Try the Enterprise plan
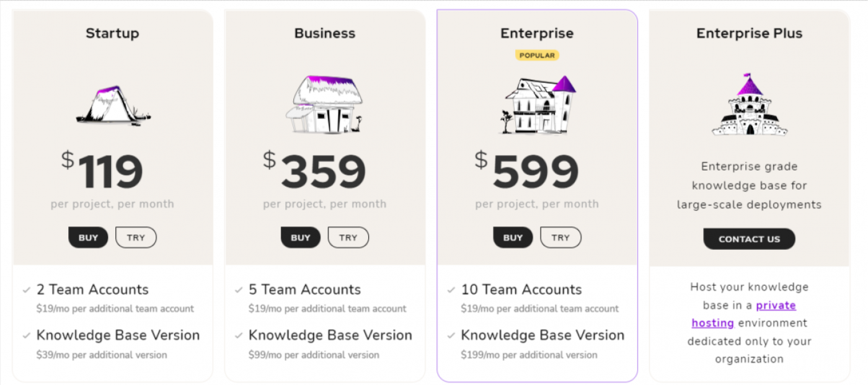The width and height of the screenshot is (868, 385). click(560, 237)
